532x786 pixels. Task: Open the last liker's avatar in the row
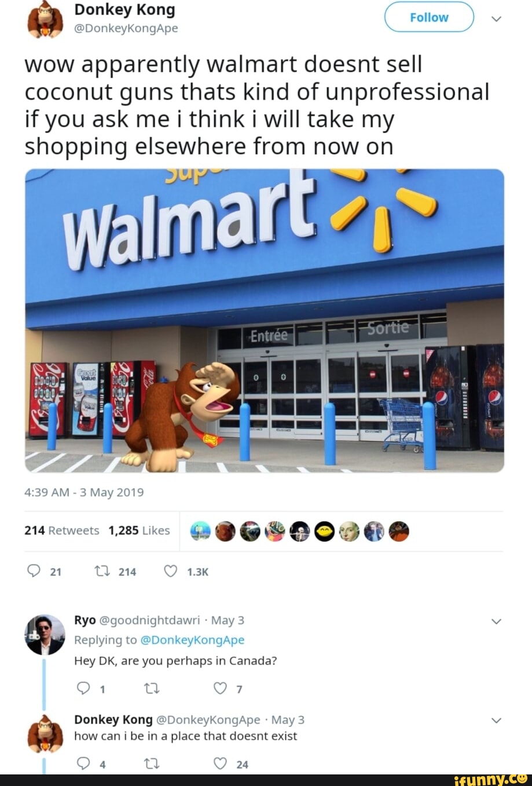pyautogui.click(x=399, y=531)
